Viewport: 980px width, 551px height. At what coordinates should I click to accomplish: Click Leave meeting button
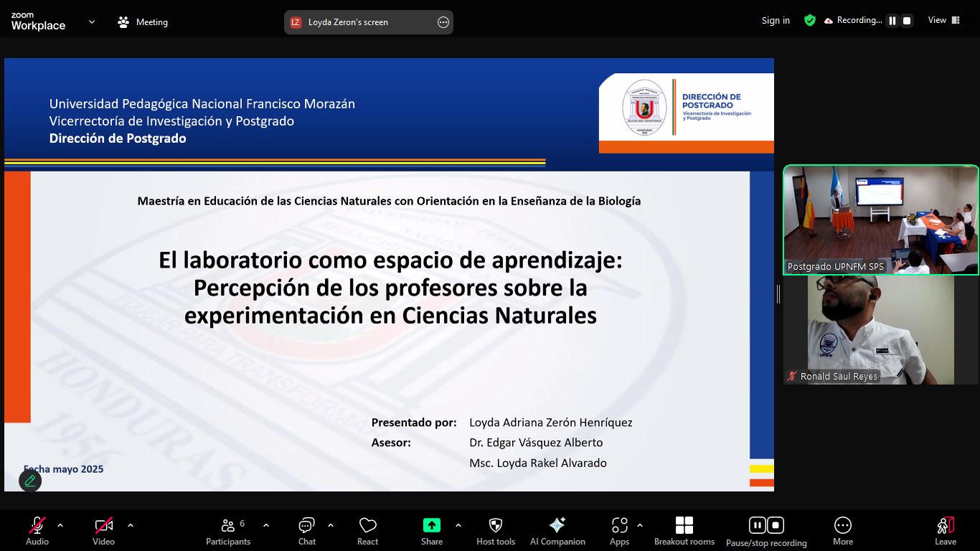pos(946,531)
